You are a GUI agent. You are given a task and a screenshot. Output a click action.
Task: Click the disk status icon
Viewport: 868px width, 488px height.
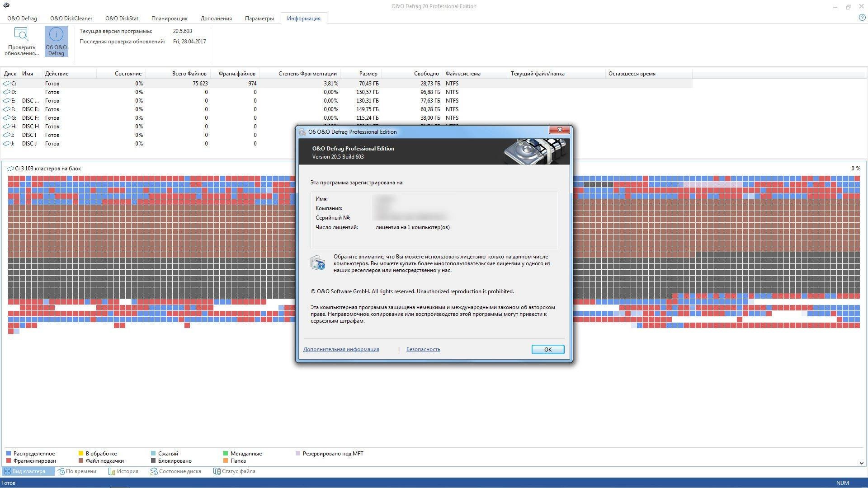pos(154,471)
